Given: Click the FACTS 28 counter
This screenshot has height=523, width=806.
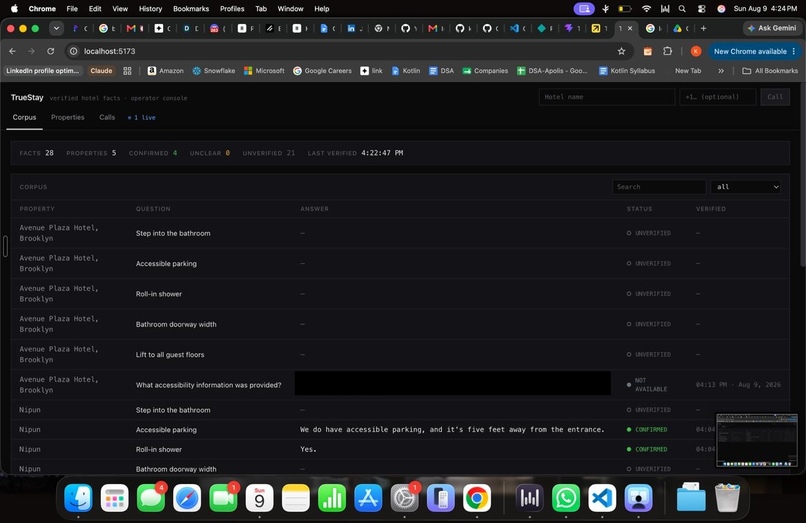Looking at the screenshot, I should [36, 153].
